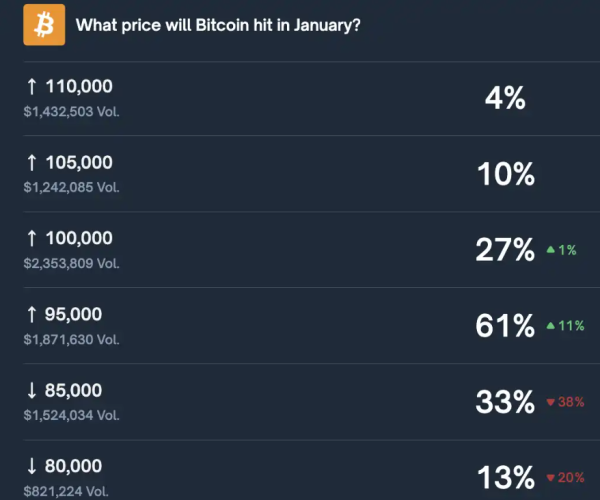Click the down arrow beside 85,000
Screen dimensions: 600x500
click(30, 391)
